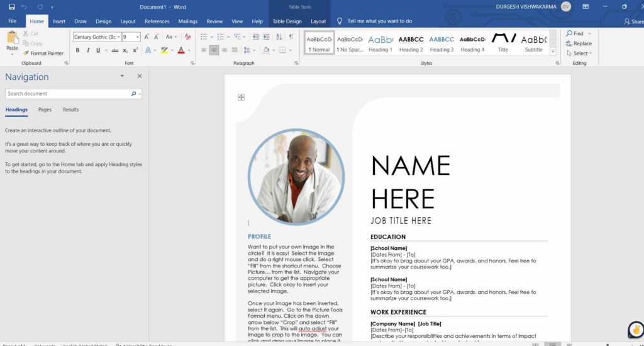Switch to the Table Design tab
The height and width of the screenshot is (346, 644).
coord(287,21)
